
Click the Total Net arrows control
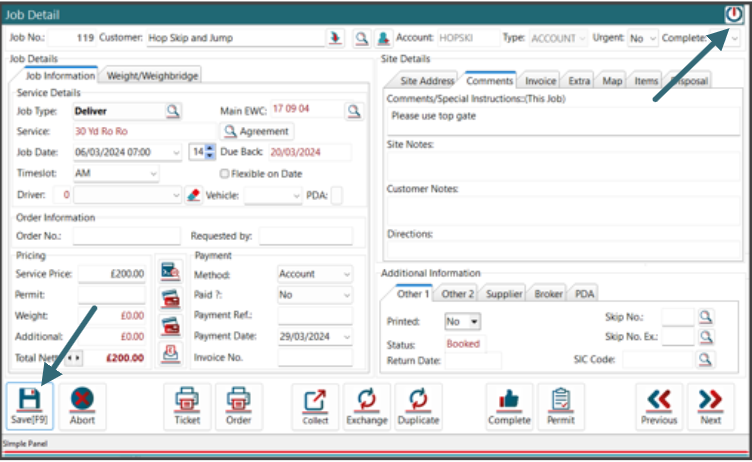[x=73, y=358]
